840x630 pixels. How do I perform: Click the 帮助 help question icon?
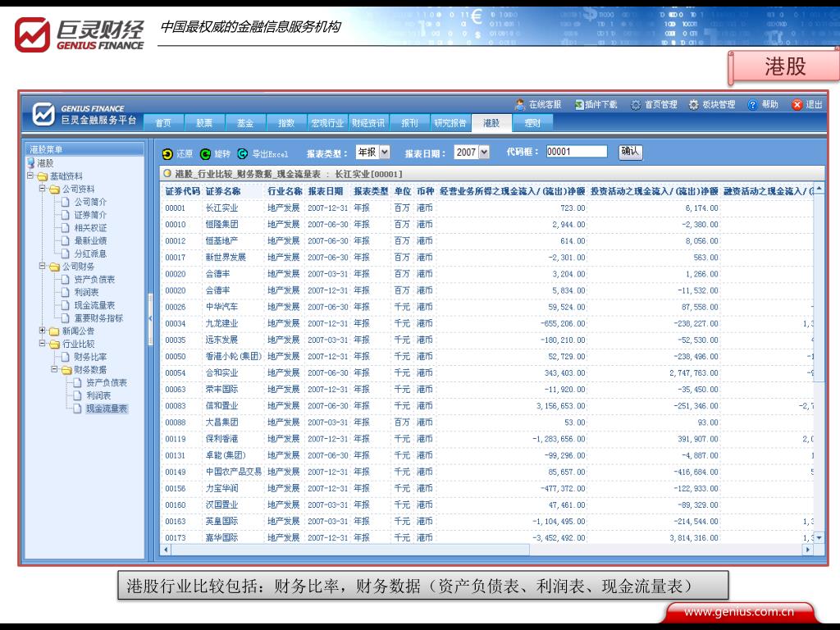tap(753, 104)
